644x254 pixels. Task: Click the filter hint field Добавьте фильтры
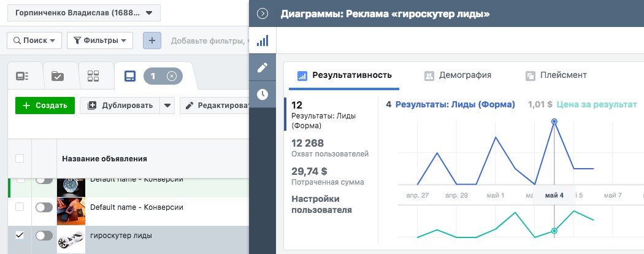coord(210,40)
